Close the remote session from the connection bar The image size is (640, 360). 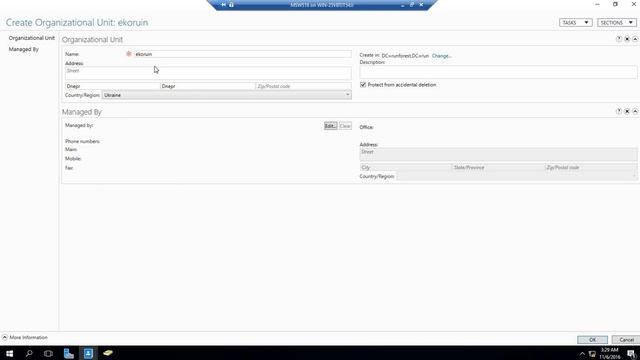[421, 5]
